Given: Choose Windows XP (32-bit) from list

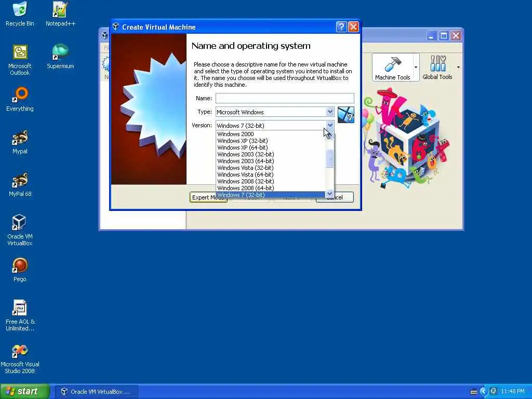Looking at the screenshot, I should click(x=270, y=141).
